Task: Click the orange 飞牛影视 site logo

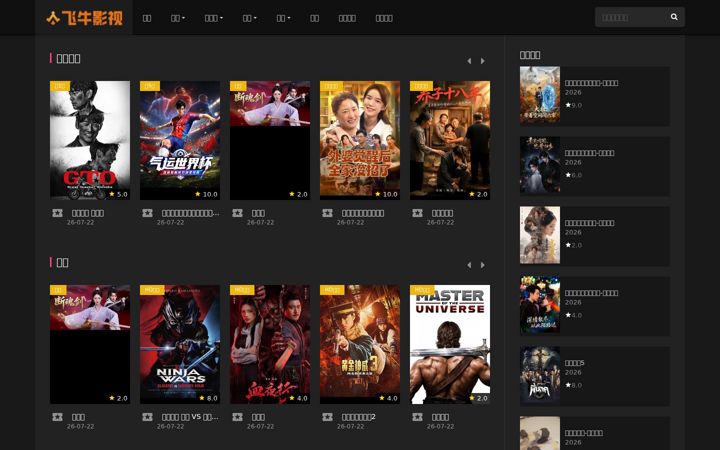Action: click(x=84, y=18)
